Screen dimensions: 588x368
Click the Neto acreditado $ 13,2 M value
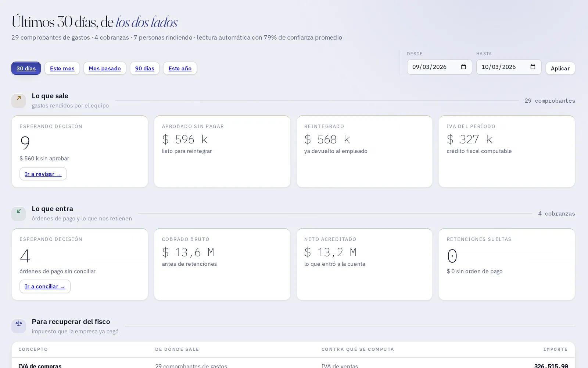click(x=330, y=252)
